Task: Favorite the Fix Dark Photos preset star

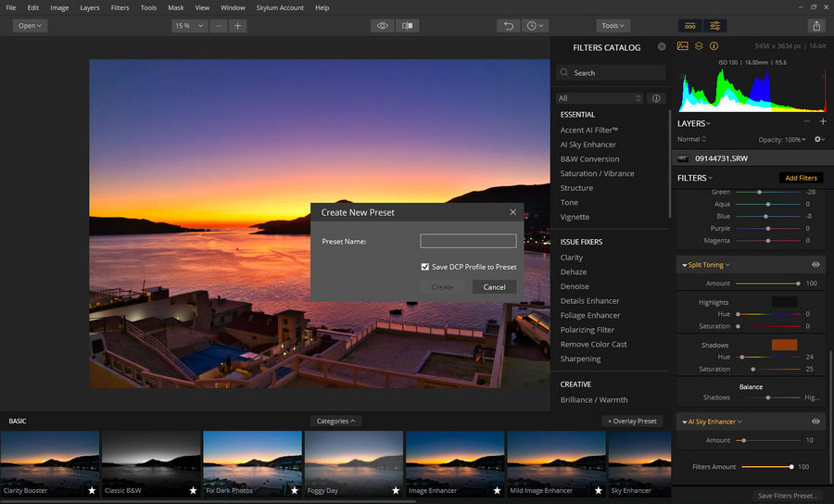Action: pyautogui.click(x=294, y=490)
